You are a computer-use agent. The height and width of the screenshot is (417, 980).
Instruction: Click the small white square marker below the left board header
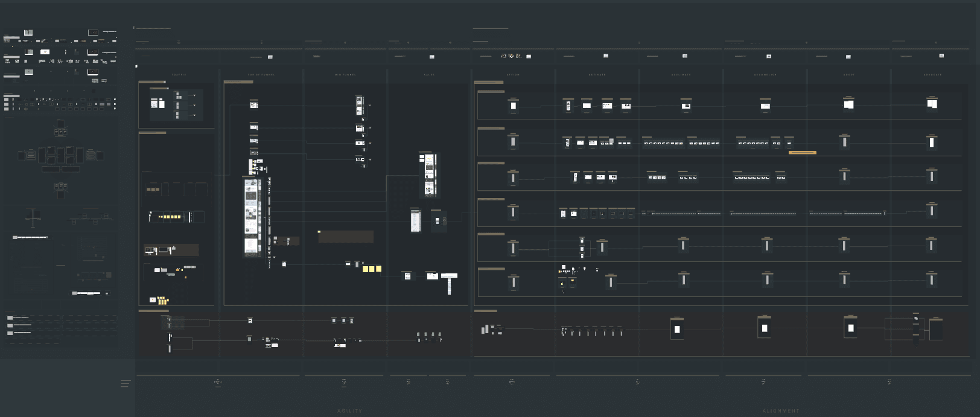point(136,66)
